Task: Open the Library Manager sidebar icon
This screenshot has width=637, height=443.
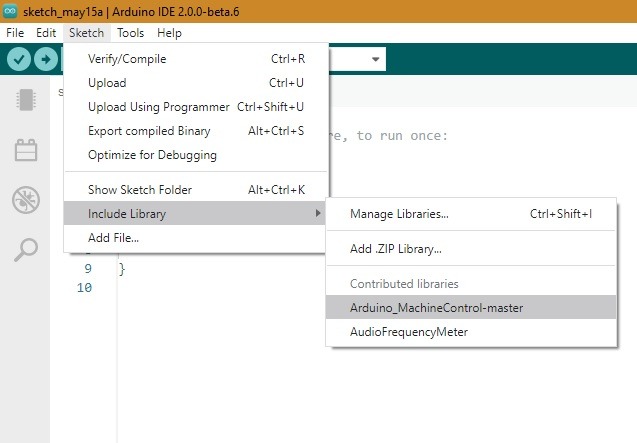Action: tap(26, 150)
